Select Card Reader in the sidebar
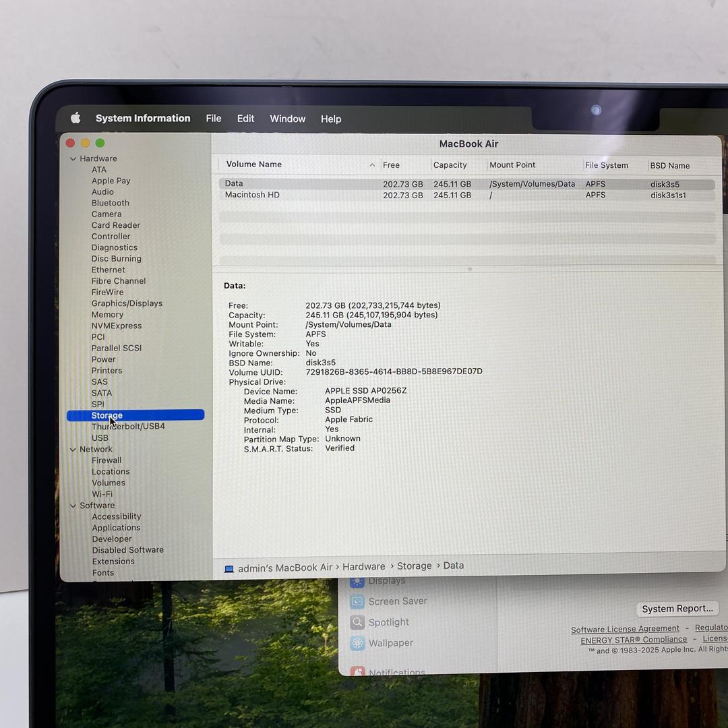The image size is (728, 728). point(116,225)
